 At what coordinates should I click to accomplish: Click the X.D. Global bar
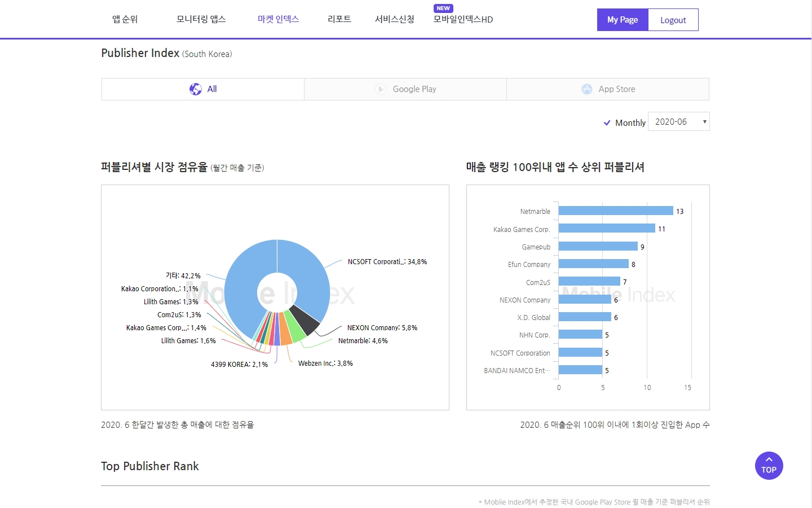point(585,317)
